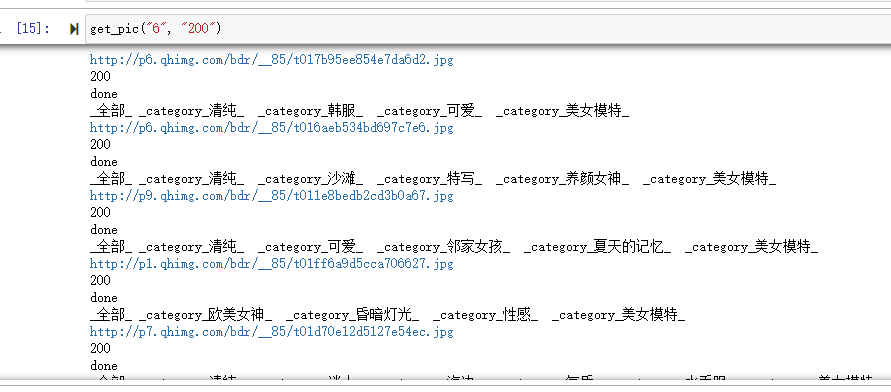Open the t016aeb534bd697c7e6.jpg image link
The height and width of the screenshot is (392, 891).
[x=272, y=127]
